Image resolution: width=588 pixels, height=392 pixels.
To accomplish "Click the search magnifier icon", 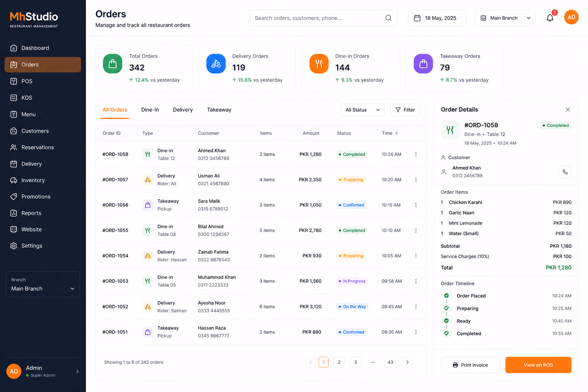I will (388, 18).
